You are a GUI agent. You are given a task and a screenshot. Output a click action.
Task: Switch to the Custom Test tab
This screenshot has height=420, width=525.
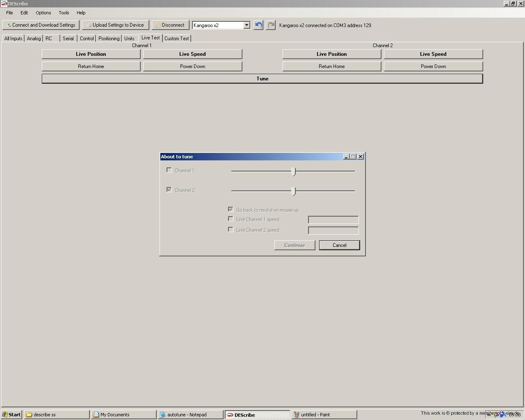point(176,39)
